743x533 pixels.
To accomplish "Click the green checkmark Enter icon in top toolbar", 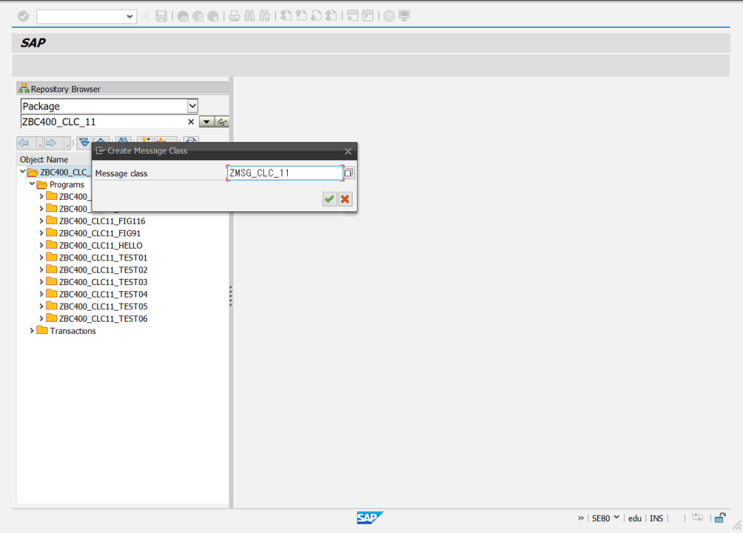I will pyautogui.click(x=23, y=16).
